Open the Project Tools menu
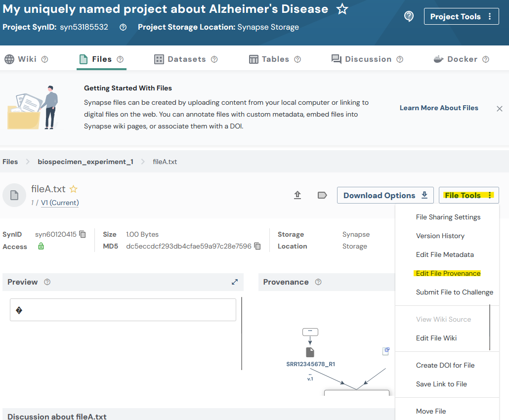 click(461, 16)
